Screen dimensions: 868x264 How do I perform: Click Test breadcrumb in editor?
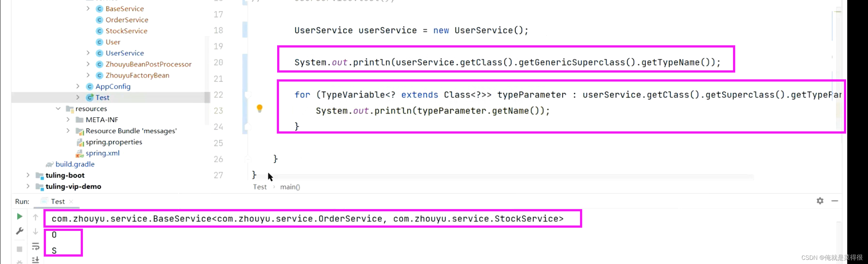click(x=260, y=187)
